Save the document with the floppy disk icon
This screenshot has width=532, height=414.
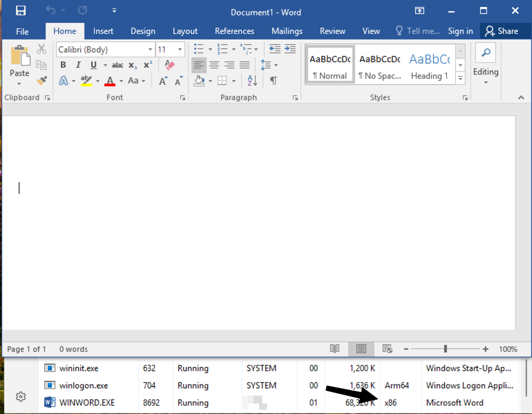click(x=21, y=11)
